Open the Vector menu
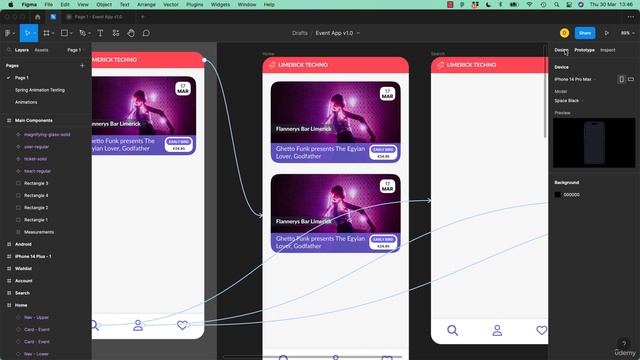Viewport: 640px width, 360px height. click(171, 4)
